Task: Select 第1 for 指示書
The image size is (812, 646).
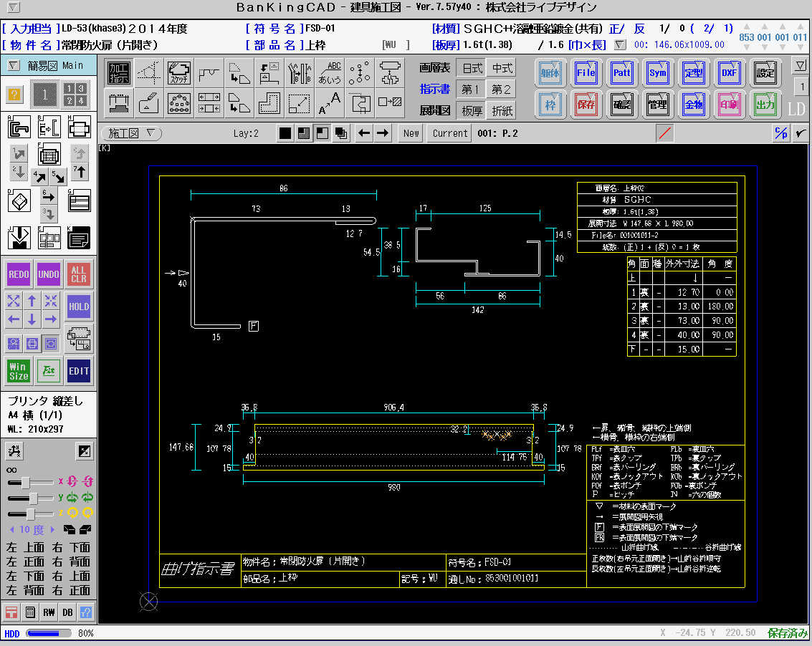Action: (x=472, y=90)
